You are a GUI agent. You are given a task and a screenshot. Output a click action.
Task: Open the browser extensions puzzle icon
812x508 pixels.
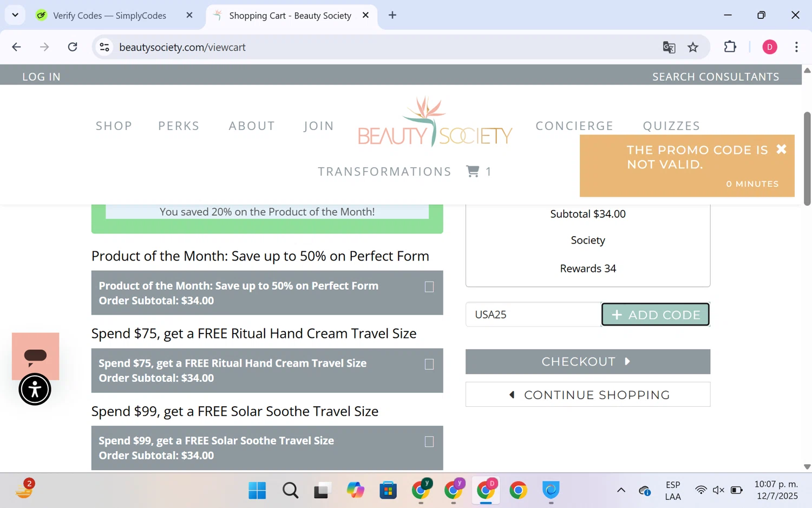pyautogui.click(x=730, y=47)
